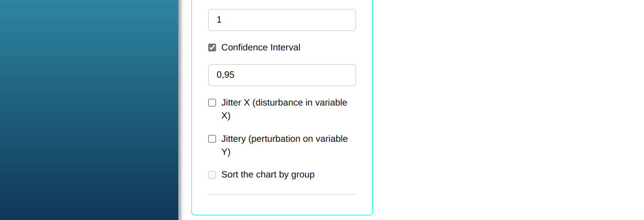The height and width of the screenshot is (220, 644).
Task: Tick the Jittery perturbation checkbox
Action: click(x=212, y=139)
